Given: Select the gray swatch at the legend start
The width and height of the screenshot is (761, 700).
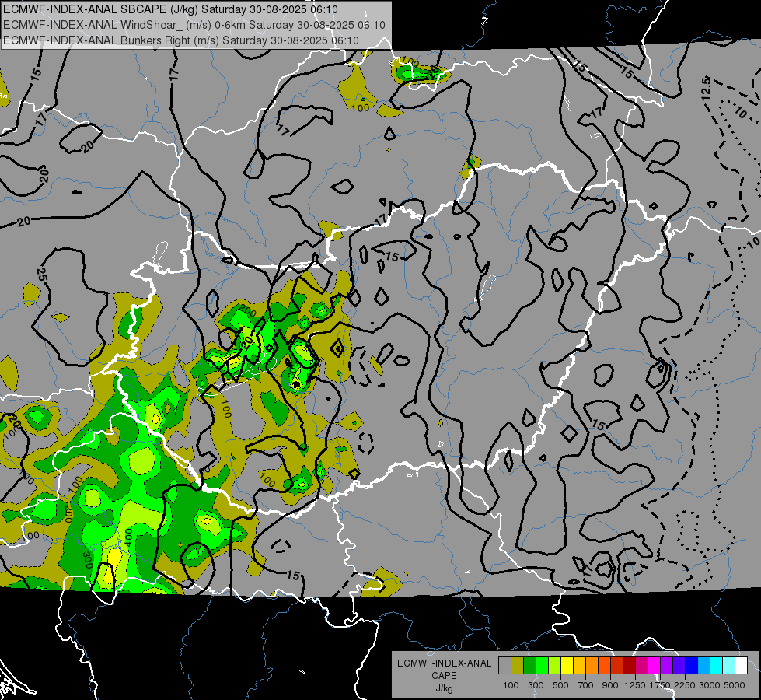Looking at the screenshot, I should click(x=504, y=665).
